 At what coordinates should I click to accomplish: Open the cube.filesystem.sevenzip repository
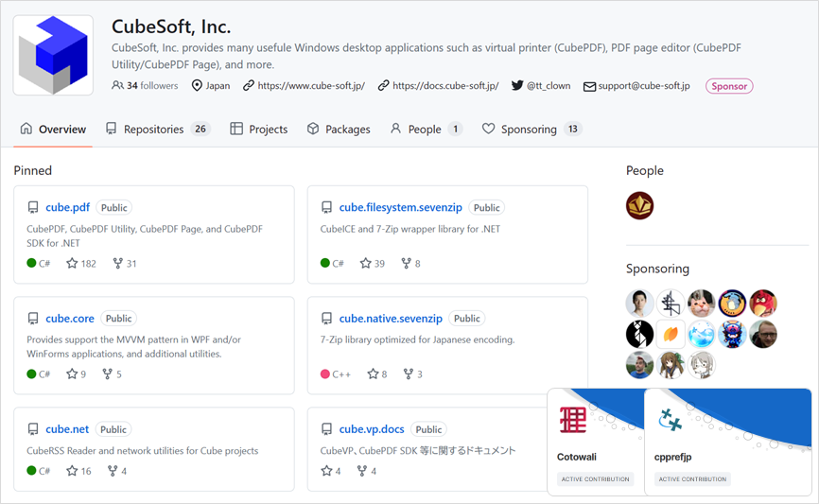point(401,207)
